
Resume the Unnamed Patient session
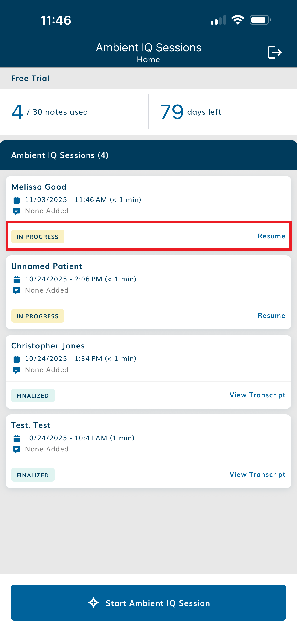point(271,316)
